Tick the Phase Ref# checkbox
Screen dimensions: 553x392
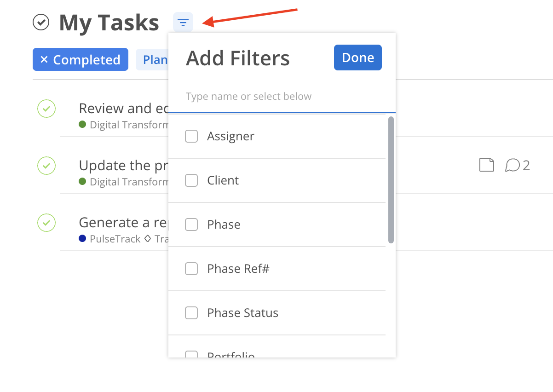pos(191,269)
